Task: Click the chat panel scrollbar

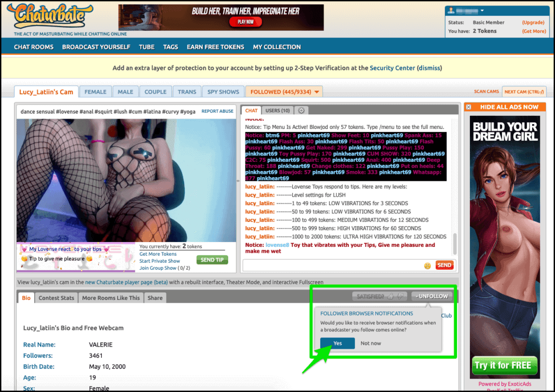Action: coord(455,243)
